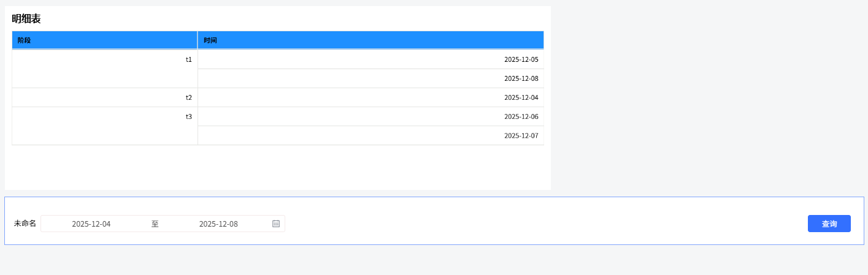Select the t2 stage cell

[x=104, y=97]
